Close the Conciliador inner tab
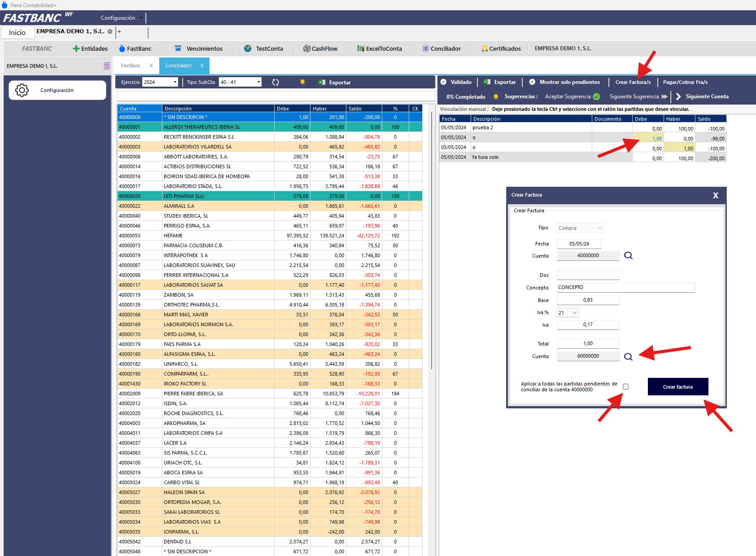Viewport: 756px width, 556px height. 202,66
